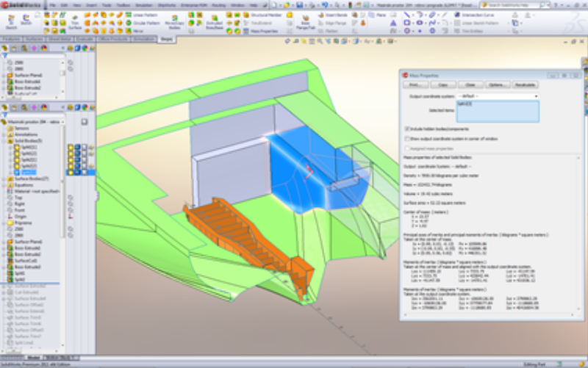Select the Front plane in feature tree
This screenshot has height=368, width=588.
click(x=19, y=209)
